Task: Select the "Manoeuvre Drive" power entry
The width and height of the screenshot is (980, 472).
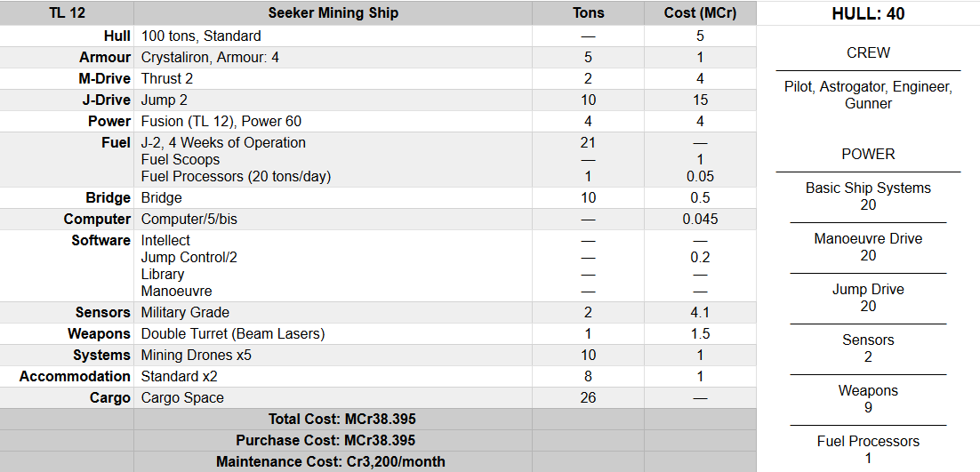Action: pos(868,238)
